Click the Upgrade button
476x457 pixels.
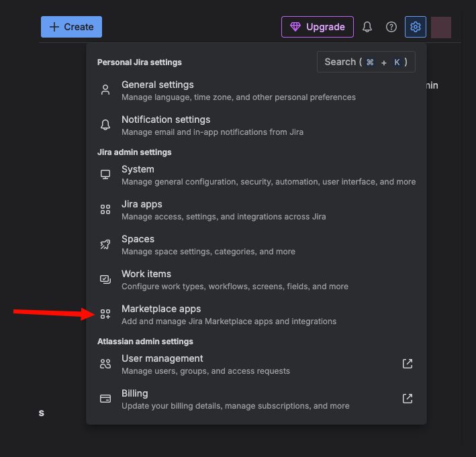[x=318, y=27]
